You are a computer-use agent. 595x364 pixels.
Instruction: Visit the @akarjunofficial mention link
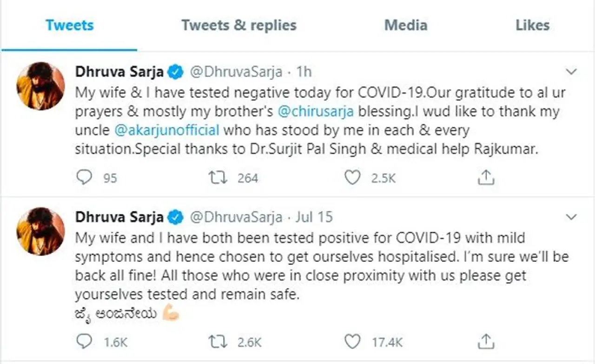(166, 130)
